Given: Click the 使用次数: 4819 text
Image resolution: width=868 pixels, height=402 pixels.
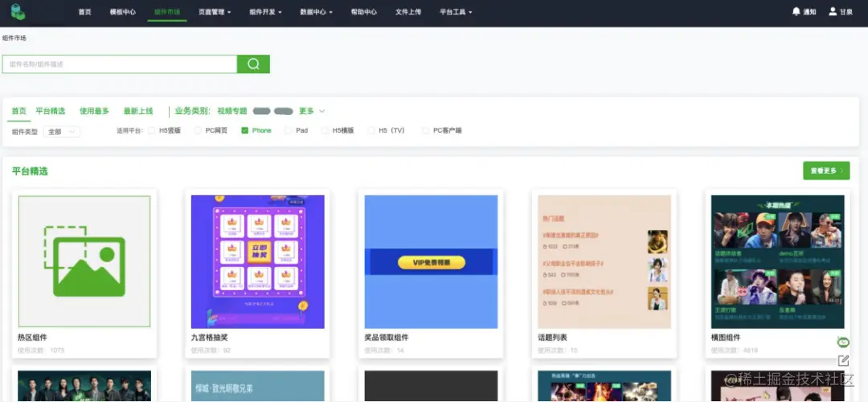Looking at the screenshot, I should point(735,351).
